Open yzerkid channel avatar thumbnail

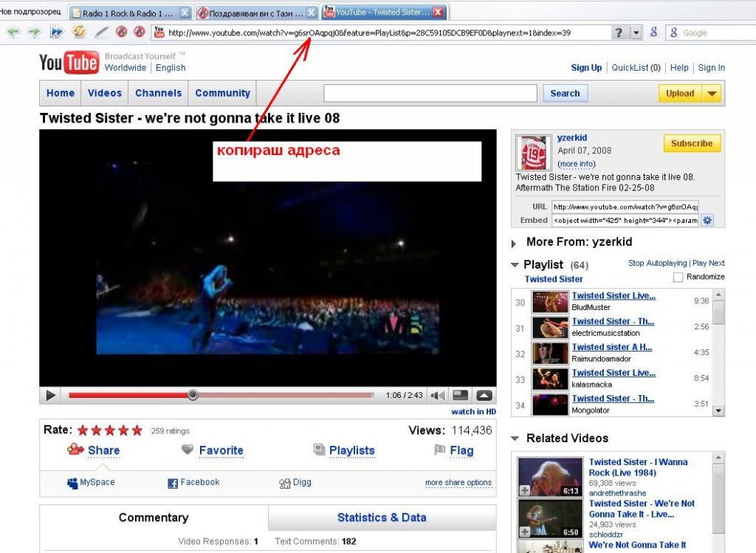coord(533,152)
